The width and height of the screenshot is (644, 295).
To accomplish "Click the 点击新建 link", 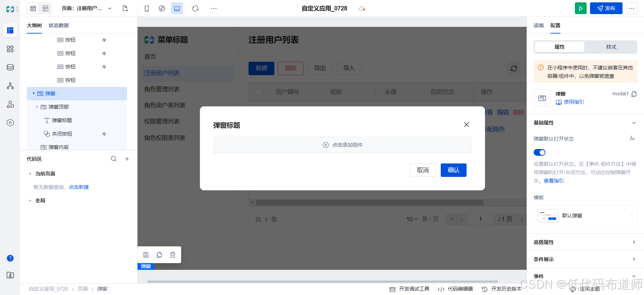I will pyautogui.click(x=79, y=187).
